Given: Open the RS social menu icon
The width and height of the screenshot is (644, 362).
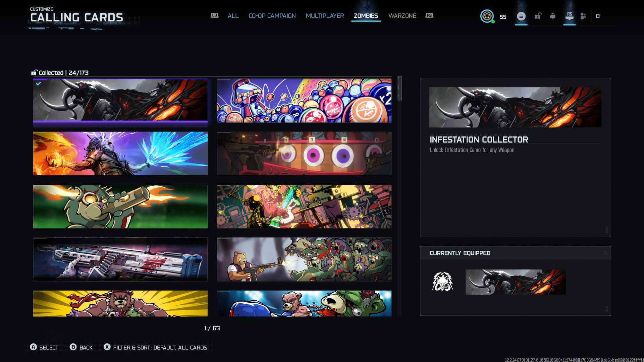Looking at the screenshot, I should click(569, 16).
